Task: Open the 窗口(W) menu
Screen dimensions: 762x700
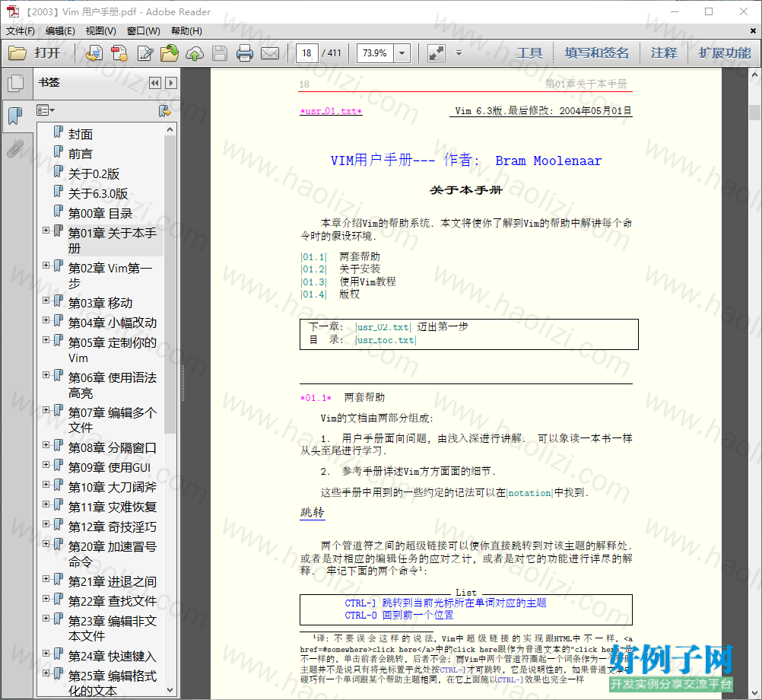Action: coord(144,31)
